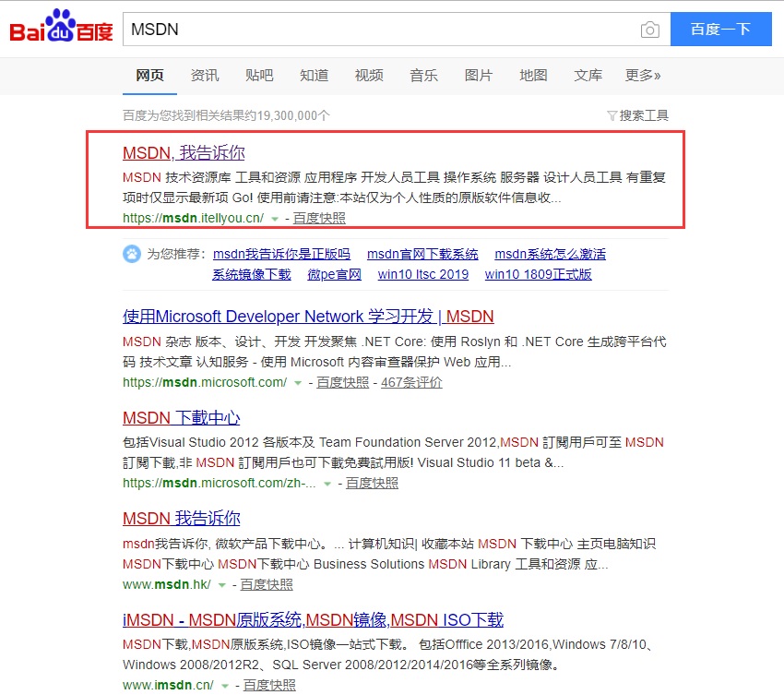
Task: Click the www.imsdn.cn/ URL
Action: coord(168,685)
